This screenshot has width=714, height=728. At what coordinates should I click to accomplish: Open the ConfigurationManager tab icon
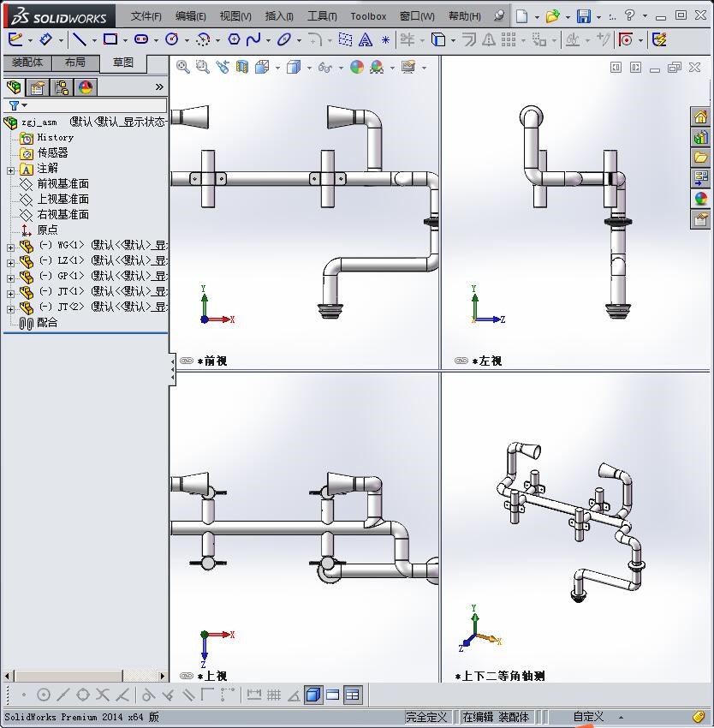click(x=62, y=87)
